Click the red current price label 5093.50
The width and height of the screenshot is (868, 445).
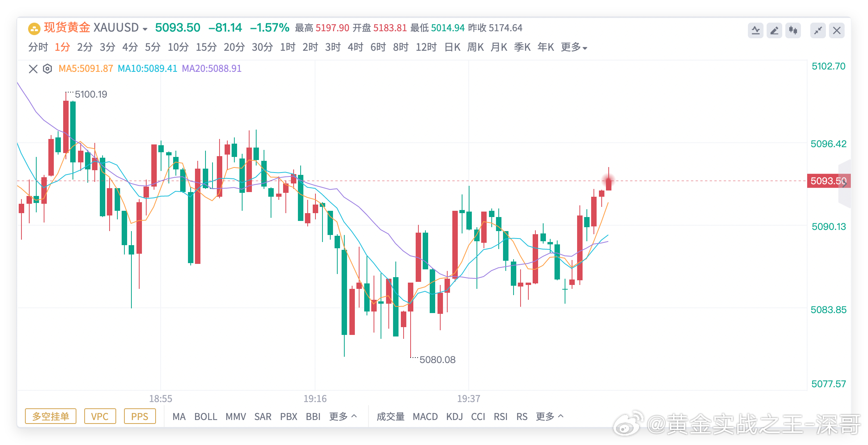click(828, 181)
